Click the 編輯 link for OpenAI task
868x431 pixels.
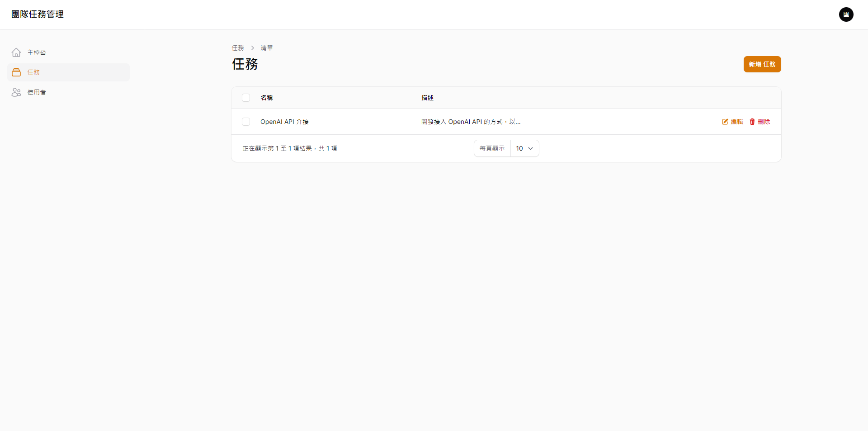click(732, 122)
